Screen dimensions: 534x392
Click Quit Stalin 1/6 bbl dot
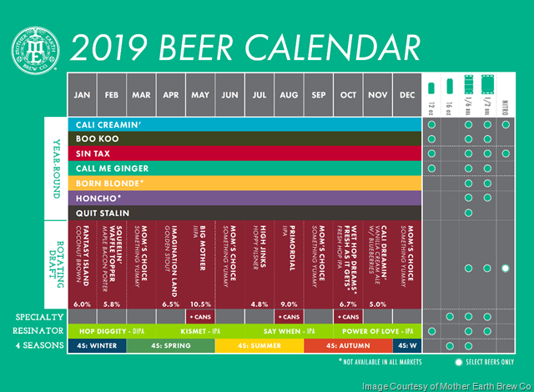point(468,213)
